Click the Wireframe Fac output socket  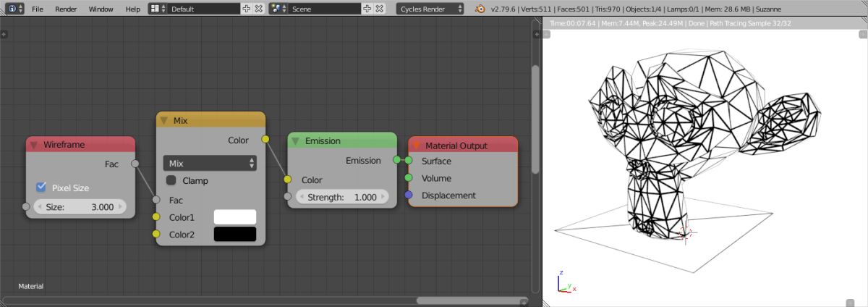(x=135, y=164)
